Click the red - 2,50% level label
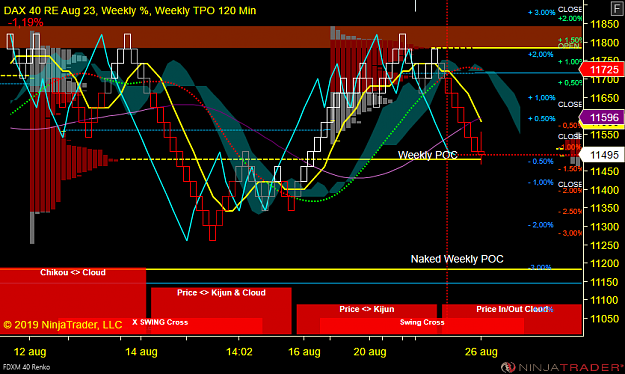Image resolution: width=625 pixels, height=374 pixels. click(570, 211)
